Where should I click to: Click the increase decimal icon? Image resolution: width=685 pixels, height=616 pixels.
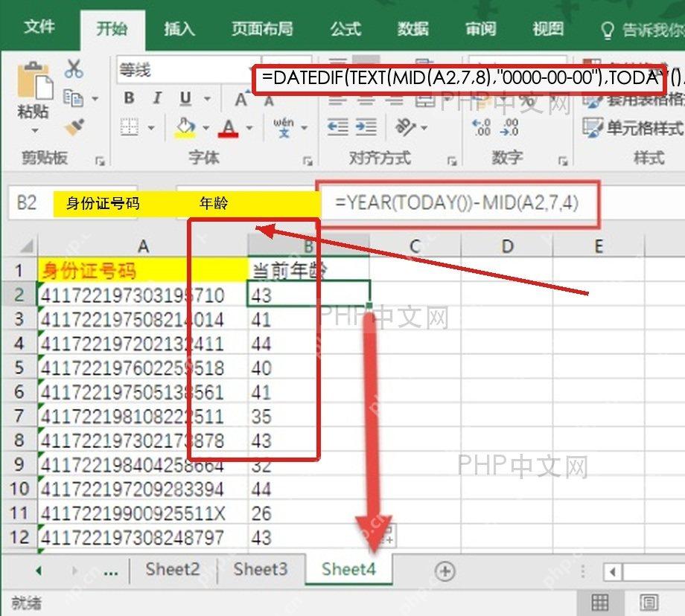pos(481,127)
